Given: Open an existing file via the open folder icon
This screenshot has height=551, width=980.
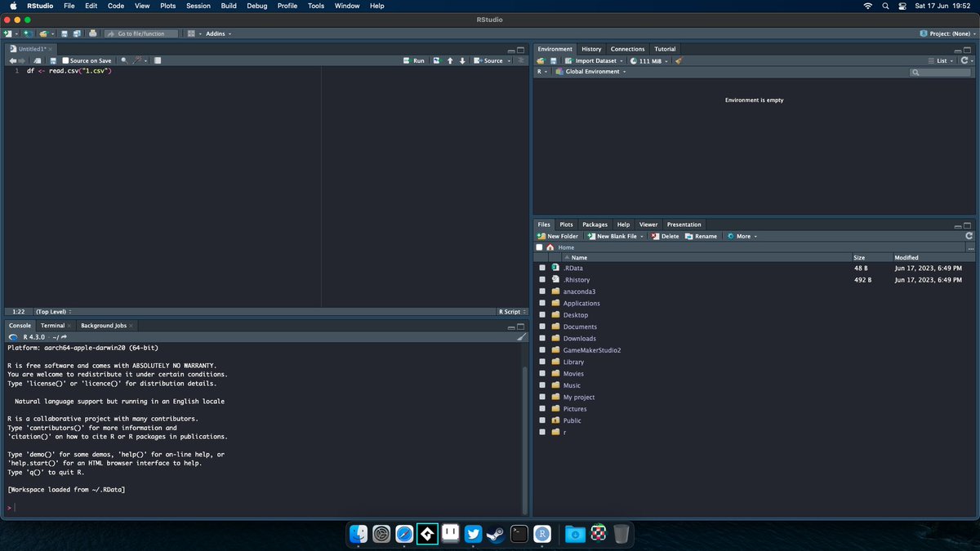Looking at the screenshot, I should click(x=43, y=33).
